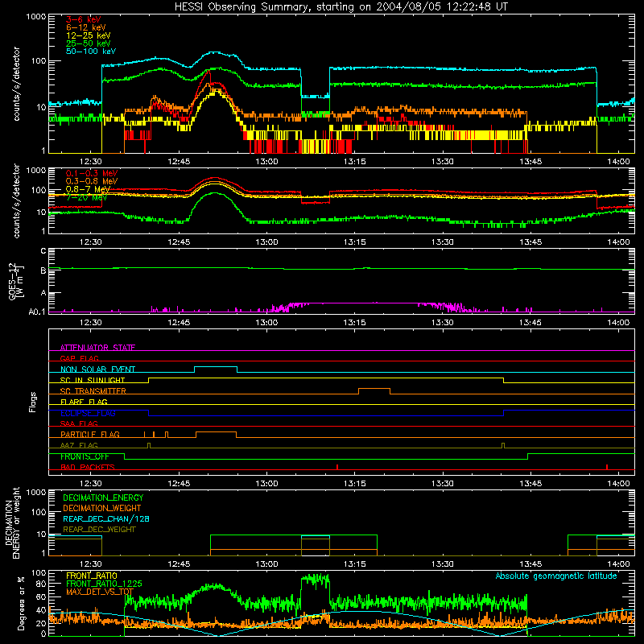Click 12:45 time label under GOES panel
644x644 pixels.
[x=179, y=323]
